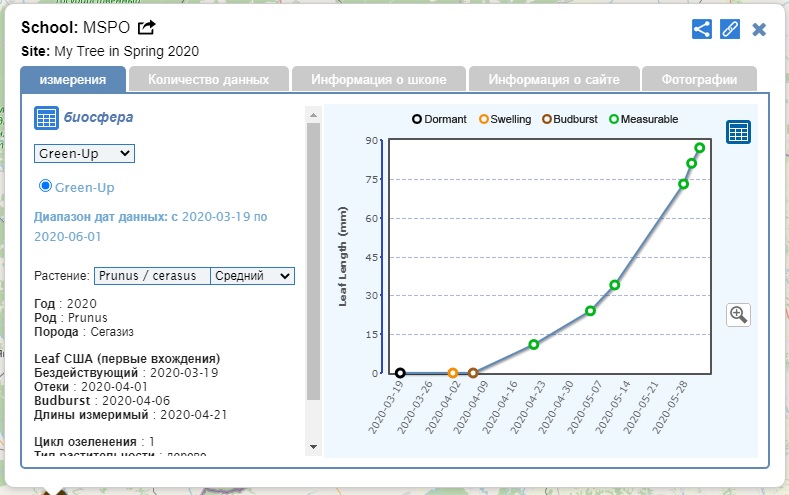Toggle Budburst series in chart legend
The image size is (789, 495).
569,119
